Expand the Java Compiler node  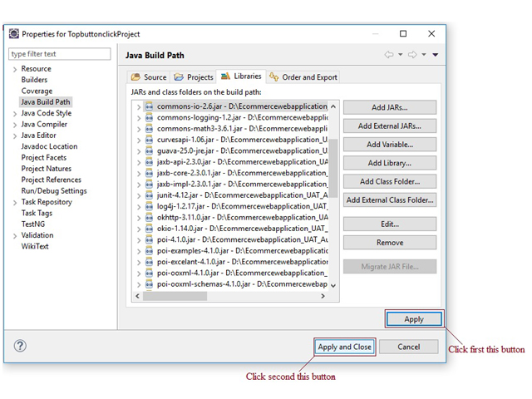[15, 126]
